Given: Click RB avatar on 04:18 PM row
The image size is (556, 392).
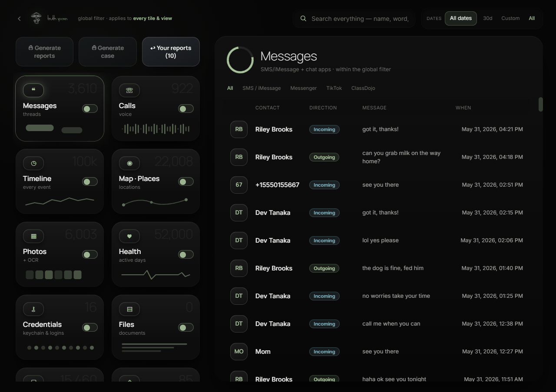Looking at the screenshot, I should (239, 157).
